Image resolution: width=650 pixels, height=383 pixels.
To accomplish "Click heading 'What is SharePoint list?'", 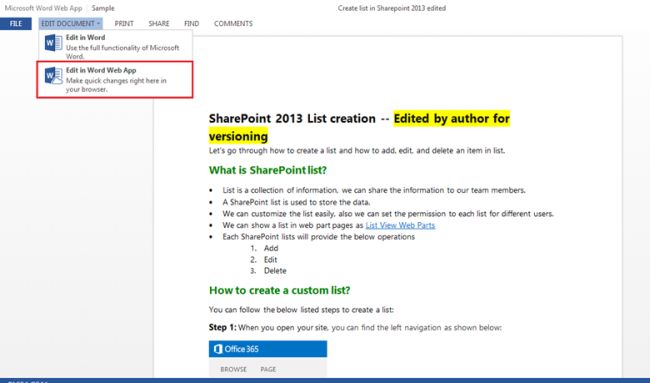I will [x=268, y=170].
